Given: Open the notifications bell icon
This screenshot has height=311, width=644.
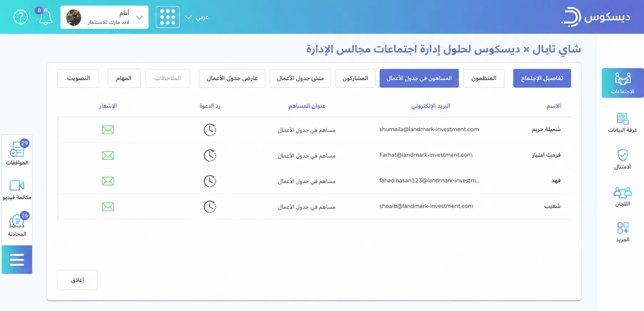Looking at the screenshot, I should click(45, 17).
